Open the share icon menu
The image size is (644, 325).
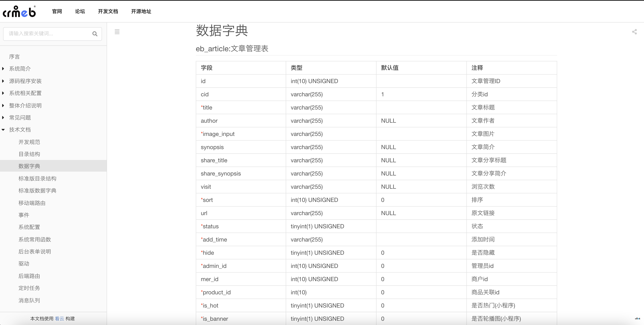(634, 32)
